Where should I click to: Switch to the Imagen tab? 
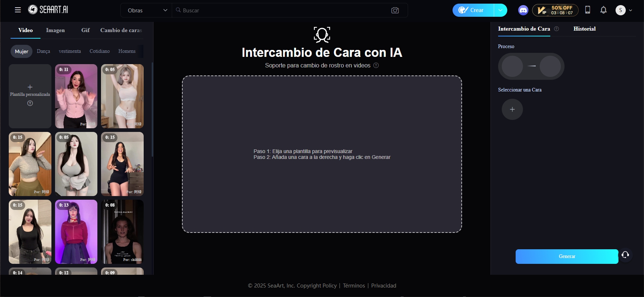coord(55,30)
